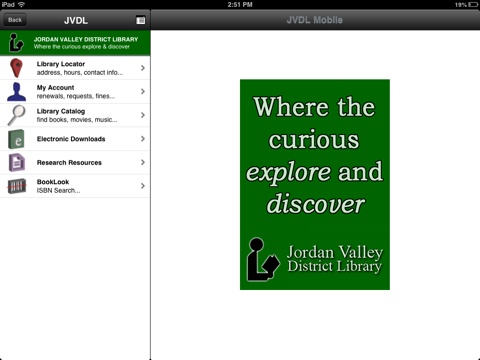Viewport: 480px width, 360px height.
Task: Click the 'ISBN Search...' subtitle
Action: click(58, 191)
